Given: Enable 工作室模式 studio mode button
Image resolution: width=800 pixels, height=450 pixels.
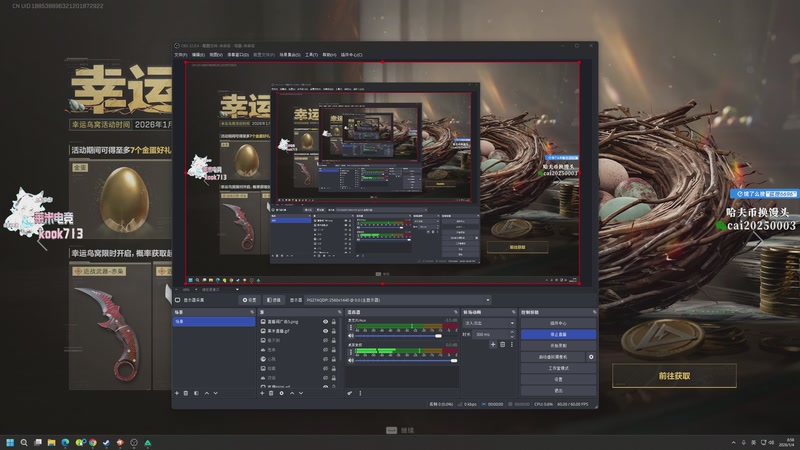Looking at the screenshot, I should point(558,368).
